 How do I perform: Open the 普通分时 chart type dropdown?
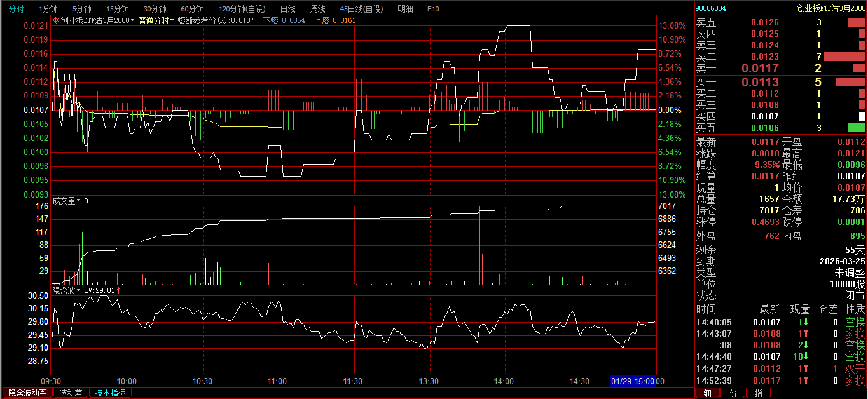click(x=156, y=20)
